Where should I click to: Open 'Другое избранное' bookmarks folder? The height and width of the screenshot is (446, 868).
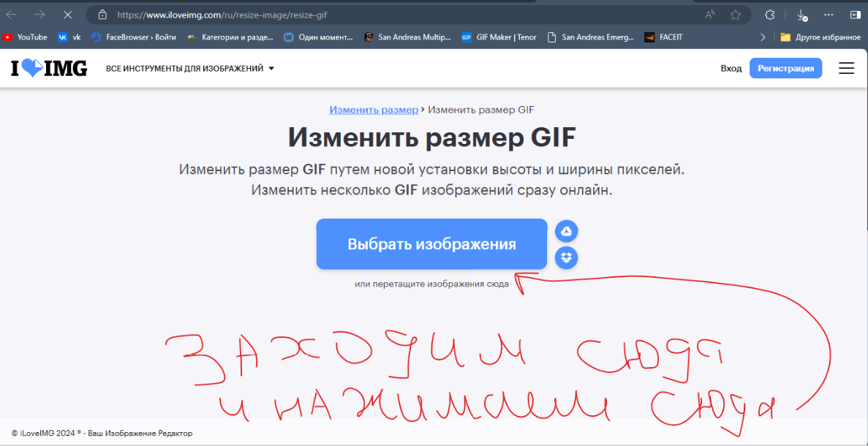click(819, 37)
